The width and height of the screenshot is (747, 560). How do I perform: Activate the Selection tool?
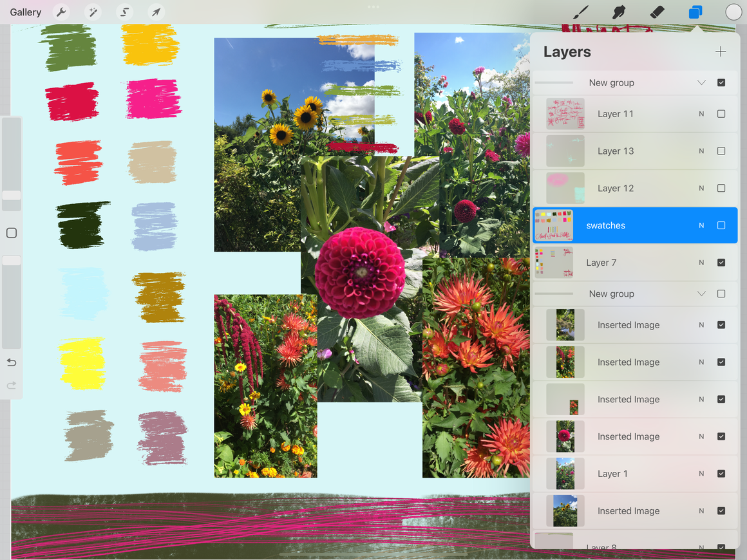[124, 12]
